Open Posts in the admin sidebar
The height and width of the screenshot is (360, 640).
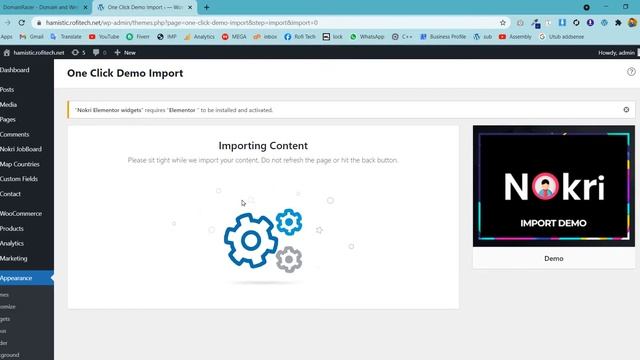7,89
